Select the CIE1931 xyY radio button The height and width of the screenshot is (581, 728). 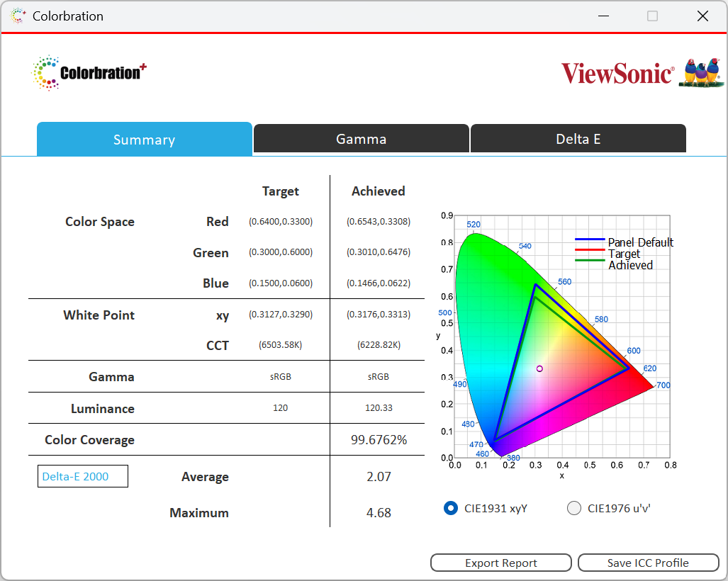point(450,508)
